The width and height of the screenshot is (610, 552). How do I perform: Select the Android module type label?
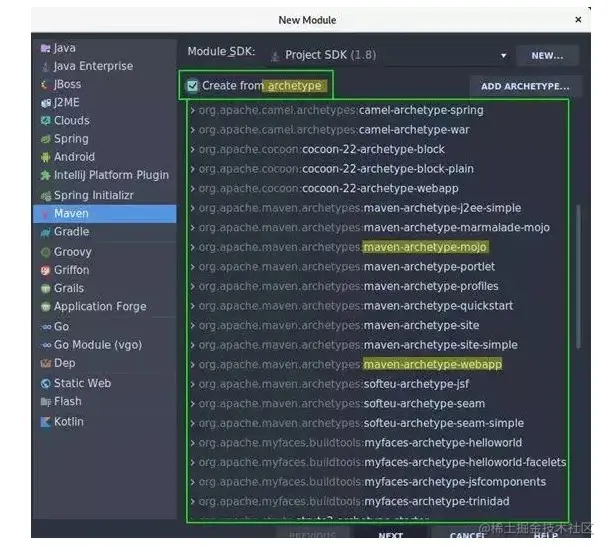pyautogui.click(x=74, y=157)
